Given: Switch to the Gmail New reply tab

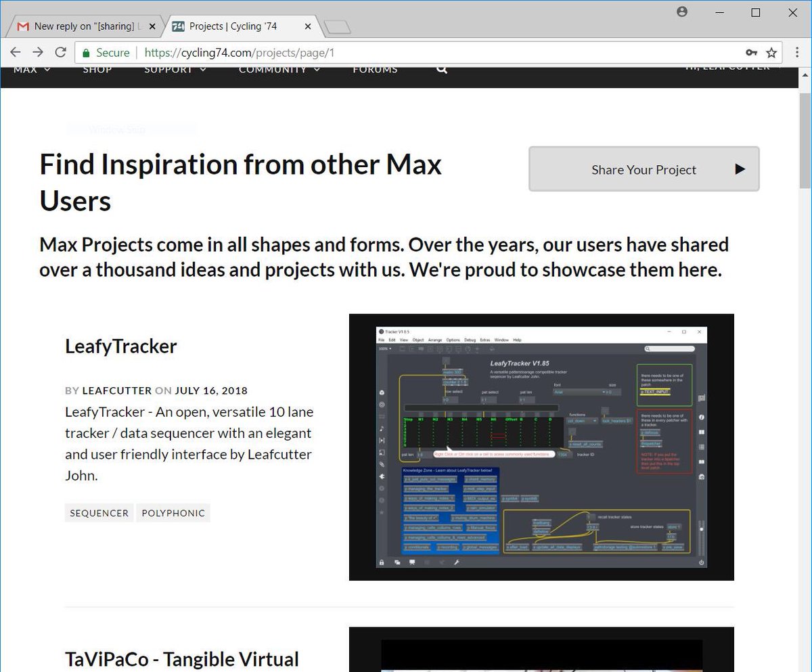Looking at the screenshot, I should pos(86,26).
